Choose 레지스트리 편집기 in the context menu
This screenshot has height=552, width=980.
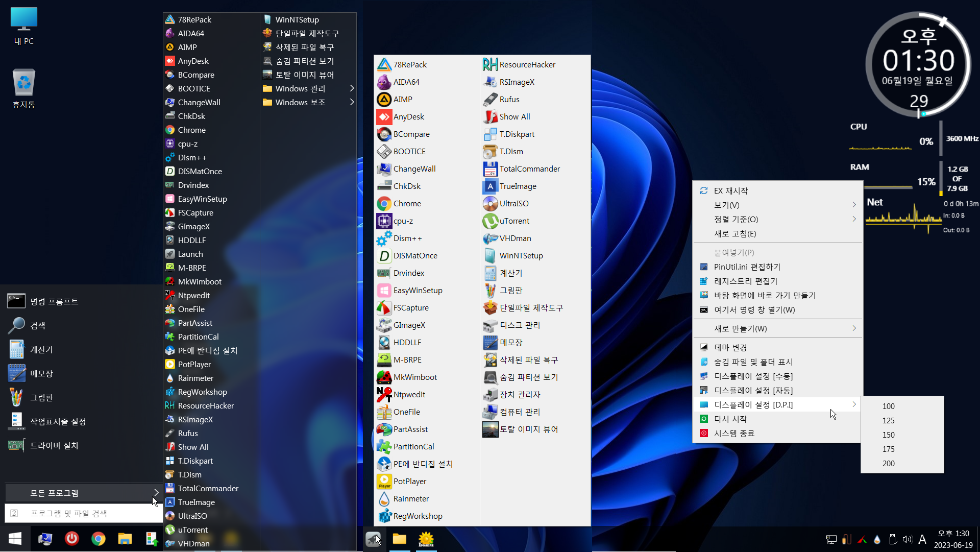point(778,281)
